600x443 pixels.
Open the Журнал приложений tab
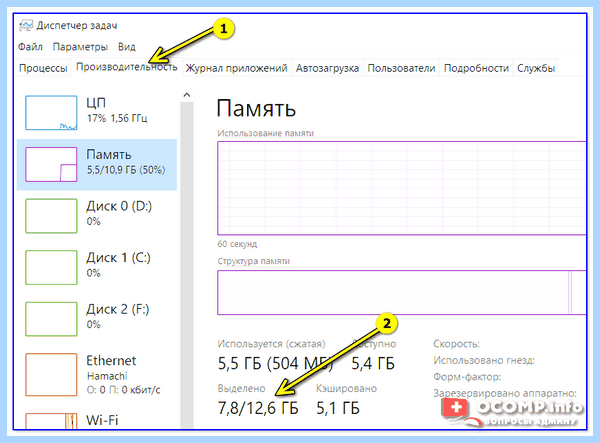pyautogui.click(x=236, y=68)
